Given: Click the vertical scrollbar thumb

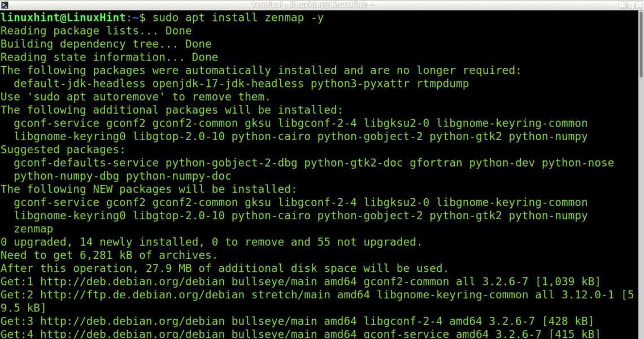Looking at the screenshot, I should point(640,45).
